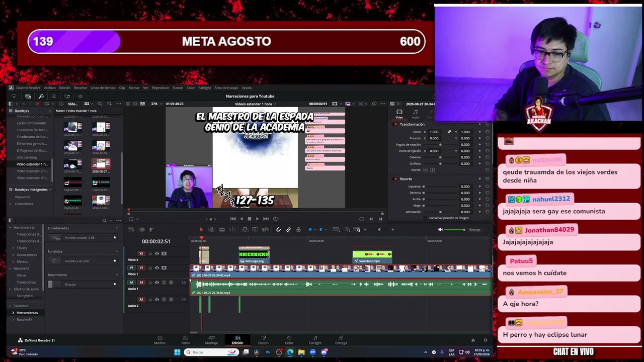The image size is (644, 362).
Task: Select the arrow Selection mode tool
Action: 201,230
